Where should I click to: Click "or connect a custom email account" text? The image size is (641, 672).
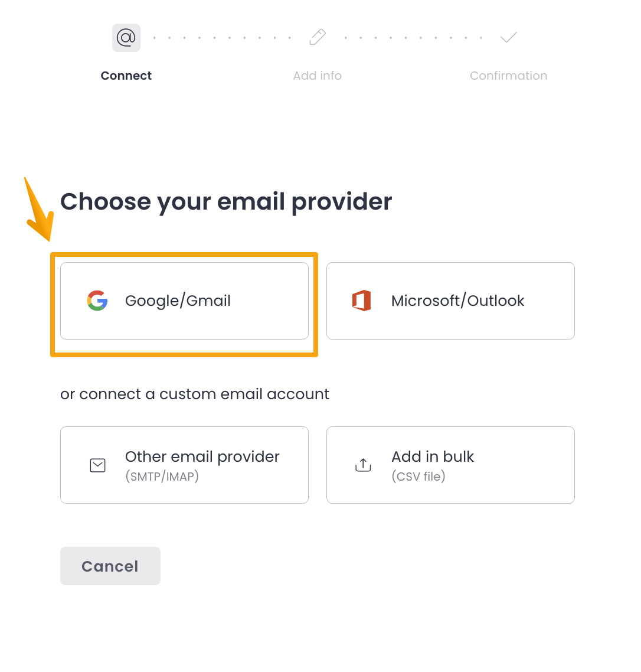195,394
